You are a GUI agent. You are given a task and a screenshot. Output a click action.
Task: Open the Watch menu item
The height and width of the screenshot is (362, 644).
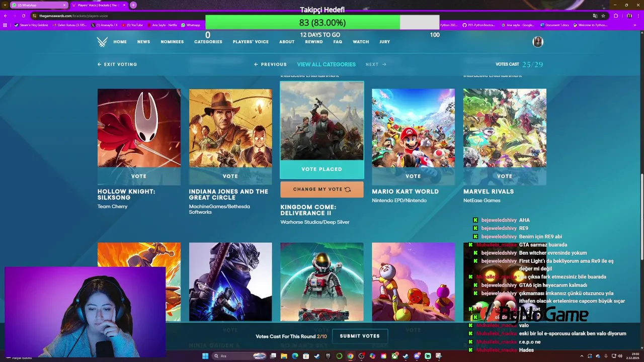361,42
